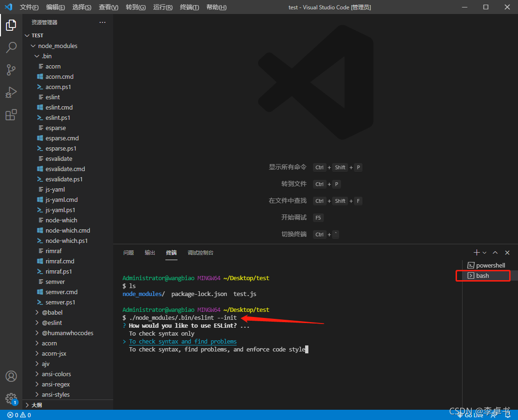Click the VS Code logo icon in title bar
The width and height of the screenshot is (518, 420).
8,7
